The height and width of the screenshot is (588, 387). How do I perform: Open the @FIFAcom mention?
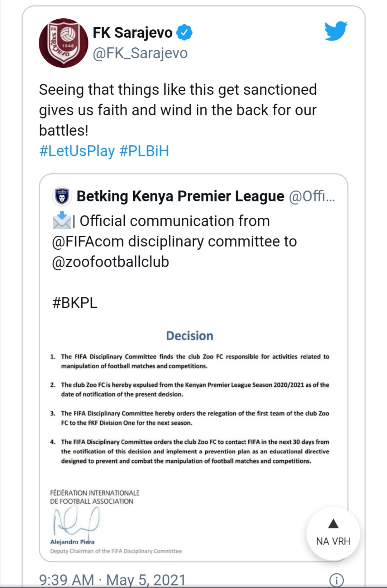click(88, 241)
